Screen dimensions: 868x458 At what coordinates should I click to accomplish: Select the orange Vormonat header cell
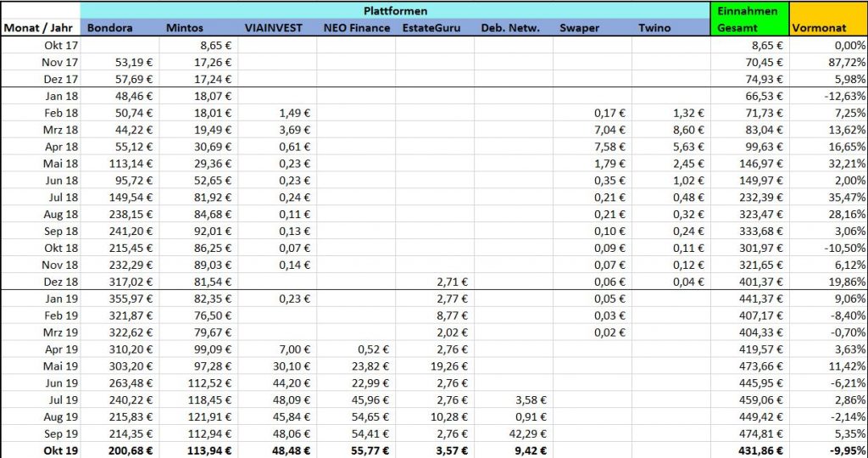pyautogui.click(x=829, y=19)
